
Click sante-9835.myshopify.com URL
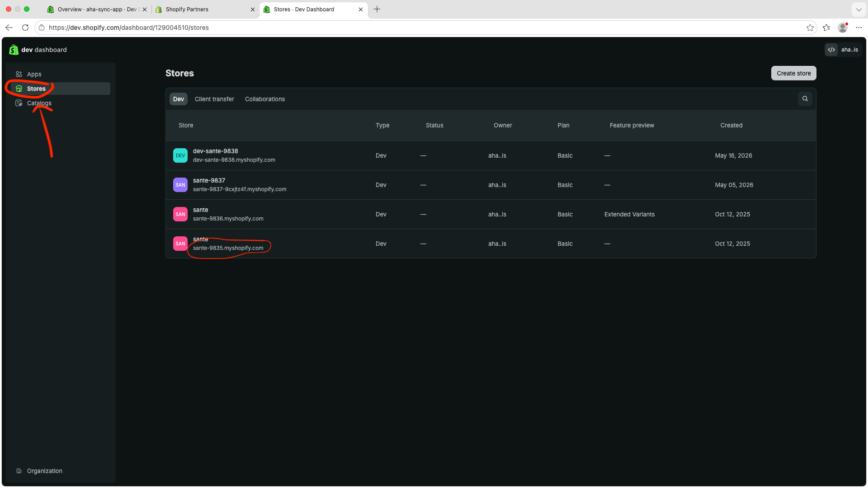[x=228, y=248]
